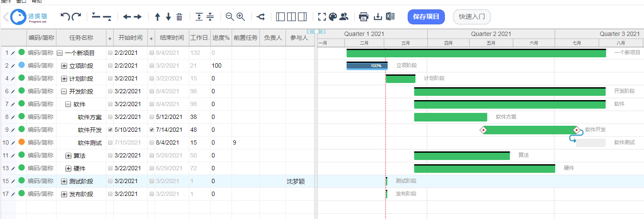Screen dimensions: 644x219
Task: Outdent the task with the left arrow icon
Action: click(x=127, y=17)
